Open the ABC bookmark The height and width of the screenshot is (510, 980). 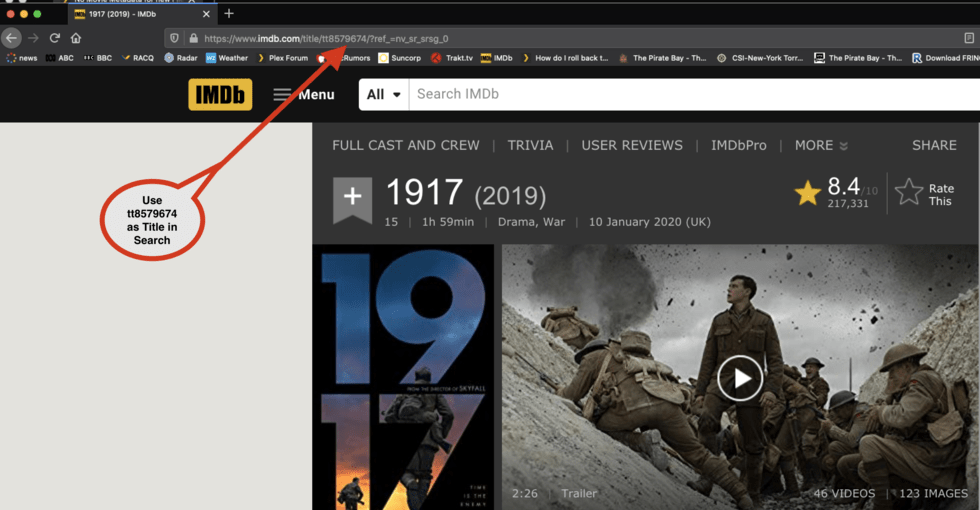pos(59,58)
